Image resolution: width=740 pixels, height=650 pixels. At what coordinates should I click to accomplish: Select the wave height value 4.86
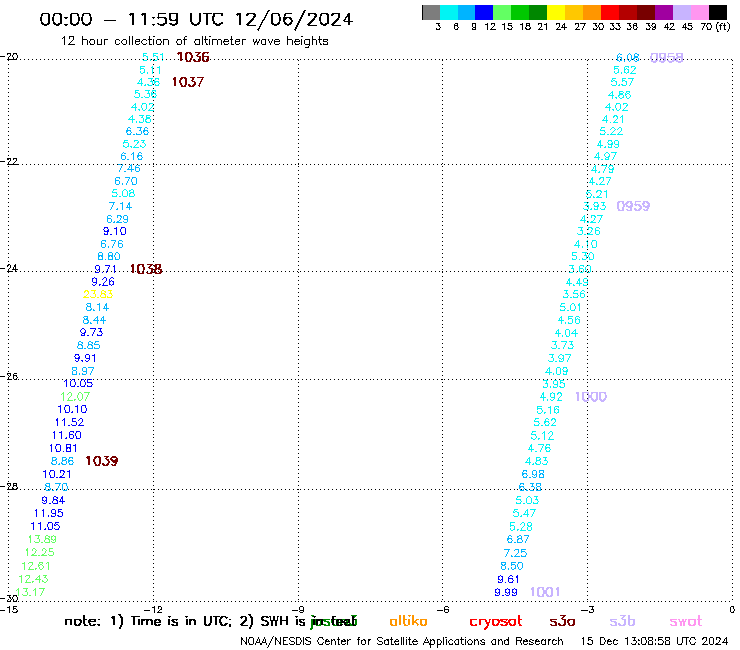coord(620,94)
